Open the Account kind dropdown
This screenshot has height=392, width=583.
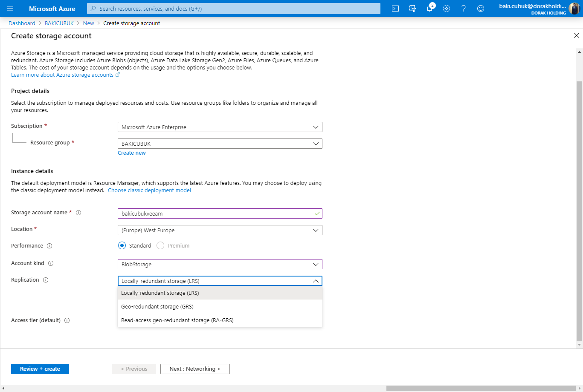click(x=220, y=264)
